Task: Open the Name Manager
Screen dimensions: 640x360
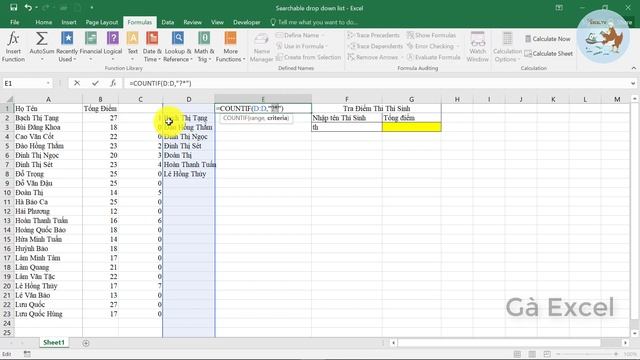Action: point(261,47)
